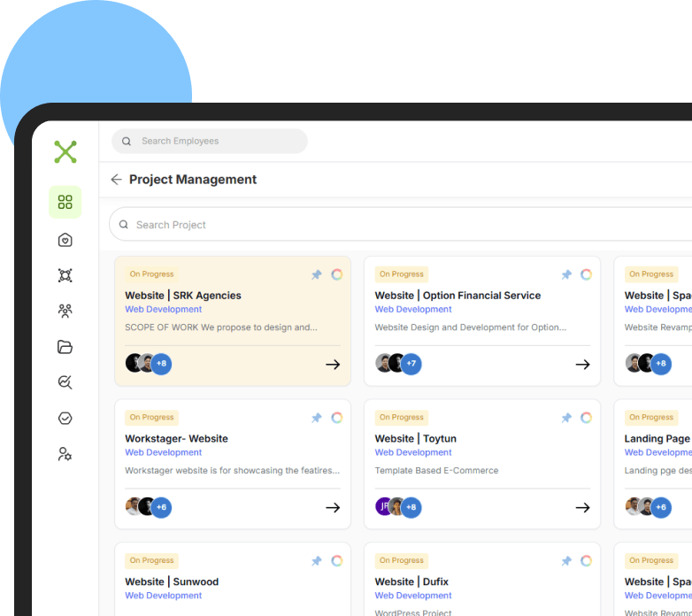The width and height of the screenshot is (692, 616).
Task: Click the Search Employees field
Action: click(210, 142)
